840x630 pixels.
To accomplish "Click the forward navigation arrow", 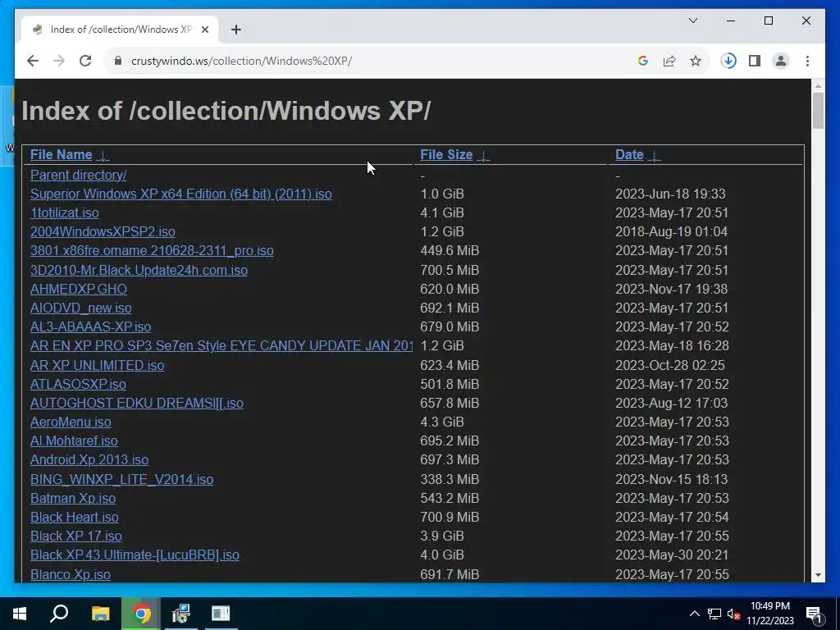I will tap(59, 61).
